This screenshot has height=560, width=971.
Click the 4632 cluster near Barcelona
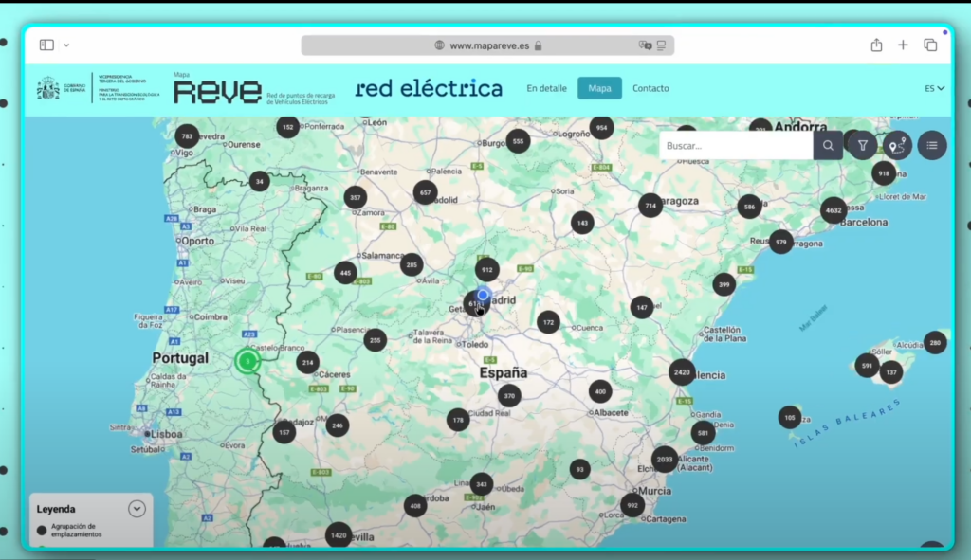(x=833, y=209)
